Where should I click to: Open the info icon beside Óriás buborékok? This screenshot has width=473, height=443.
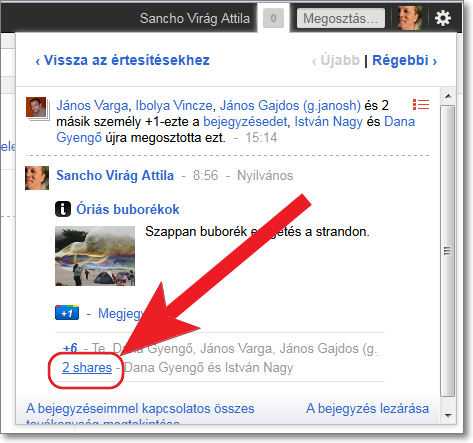63,209
